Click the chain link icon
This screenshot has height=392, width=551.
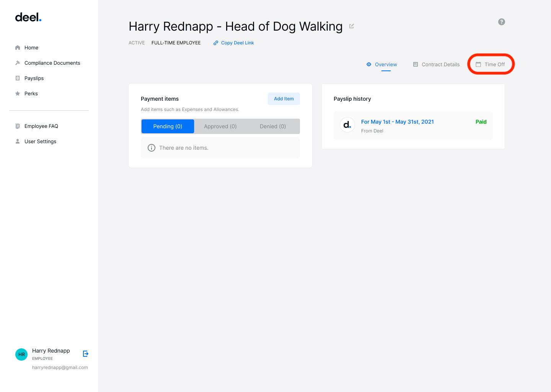pyautogui.click(x=216, y=43)
